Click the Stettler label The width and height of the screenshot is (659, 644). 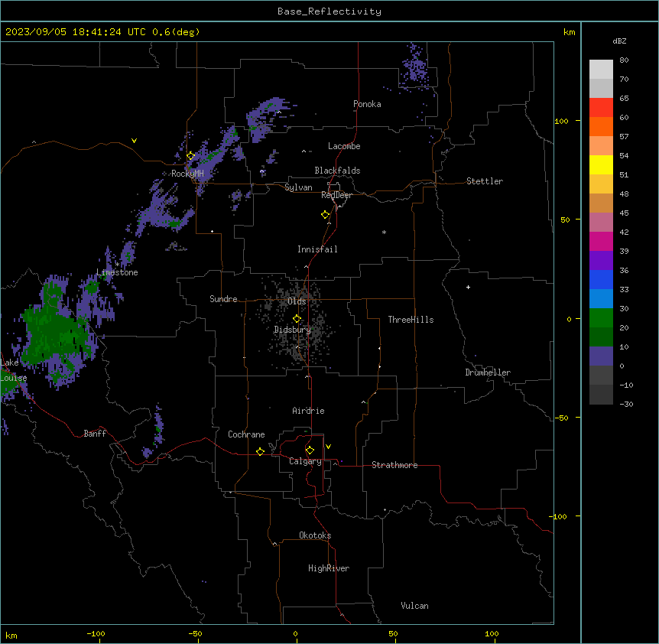(x=485, y=181)
